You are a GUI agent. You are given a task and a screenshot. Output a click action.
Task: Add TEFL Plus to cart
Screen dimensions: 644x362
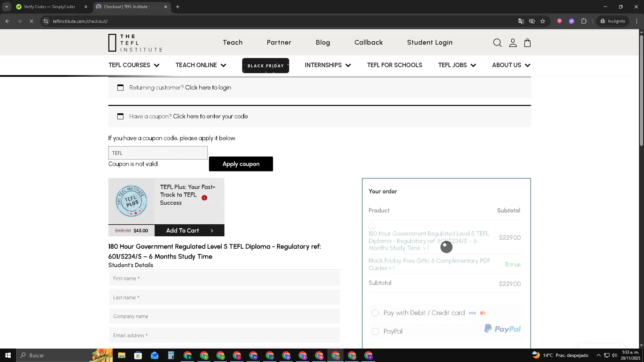coord(189,230)
